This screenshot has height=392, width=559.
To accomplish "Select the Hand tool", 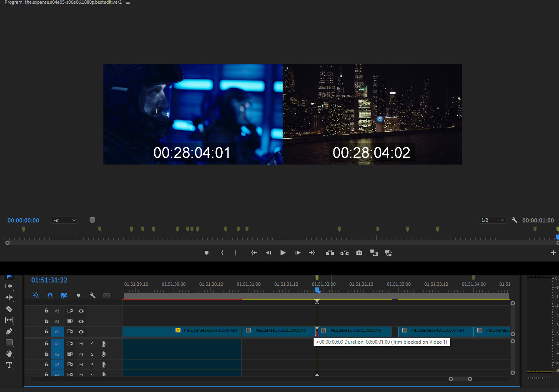I will coord(9,354).
